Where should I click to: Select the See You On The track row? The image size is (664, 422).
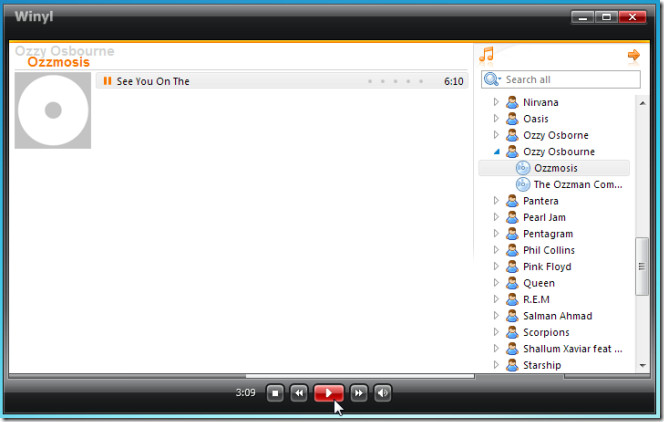(x=282, y=81)
